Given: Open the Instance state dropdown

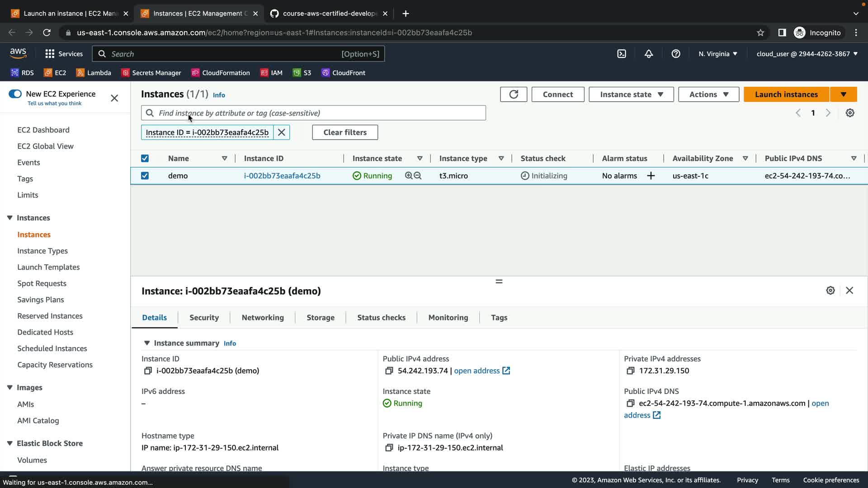Looking at the screenshot, I should [x=631, y=94].
